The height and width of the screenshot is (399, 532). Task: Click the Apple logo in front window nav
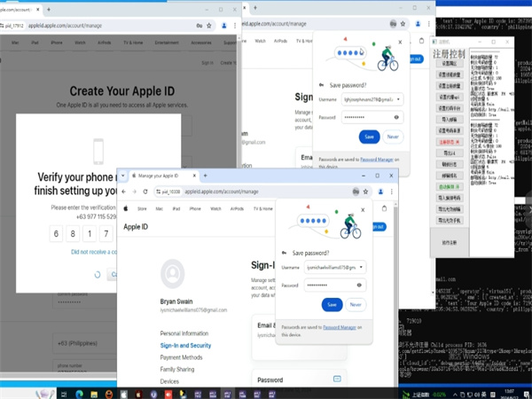126,208
